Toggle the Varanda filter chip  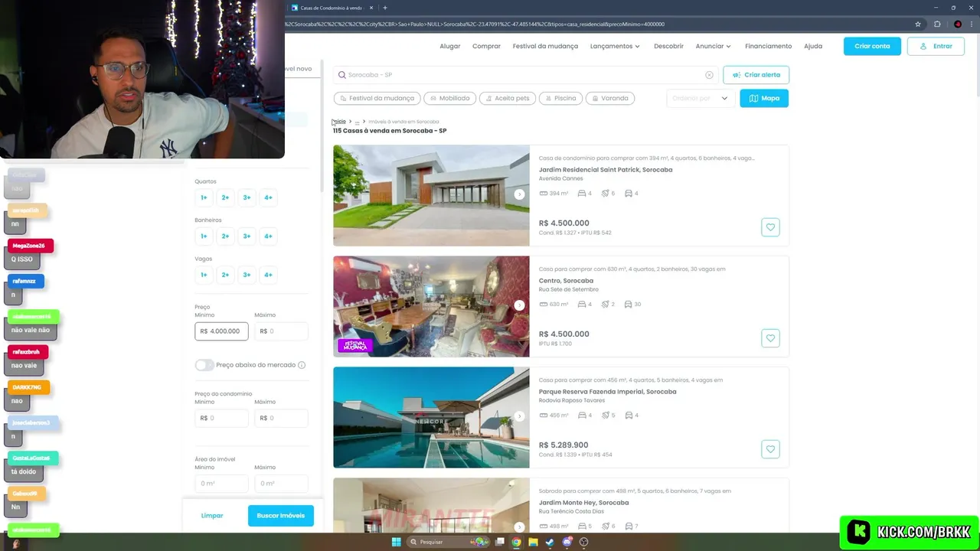tap(610, 98)
